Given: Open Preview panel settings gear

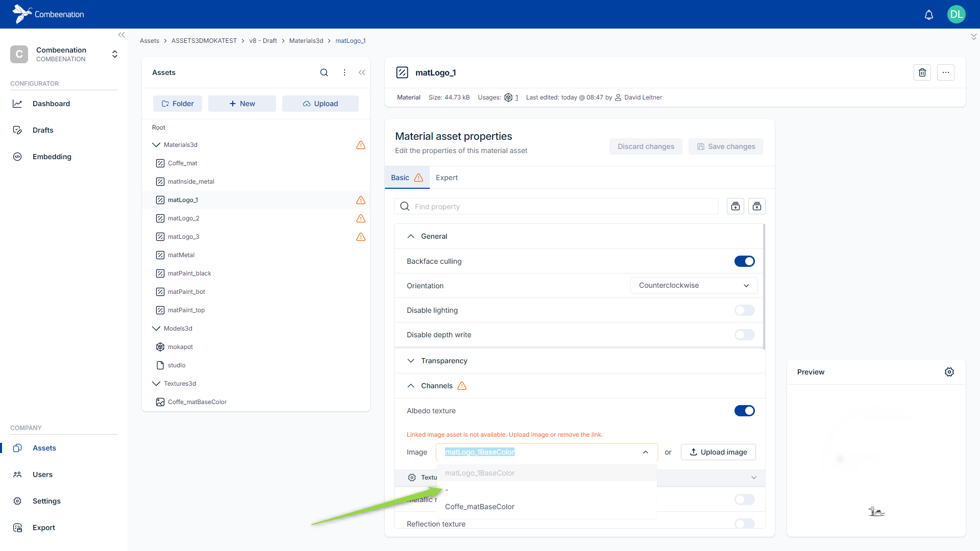Looking at the screenshot, I should [x=949, y=372].
